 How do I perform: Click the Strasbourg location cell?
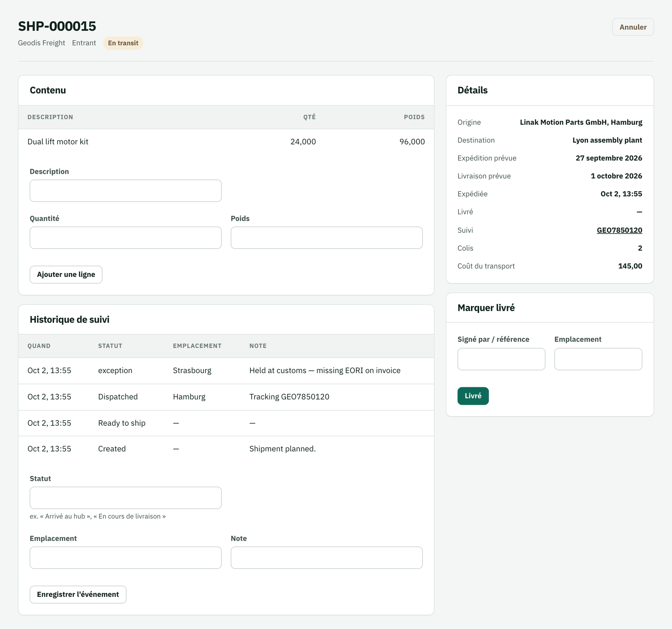(192, 370)
